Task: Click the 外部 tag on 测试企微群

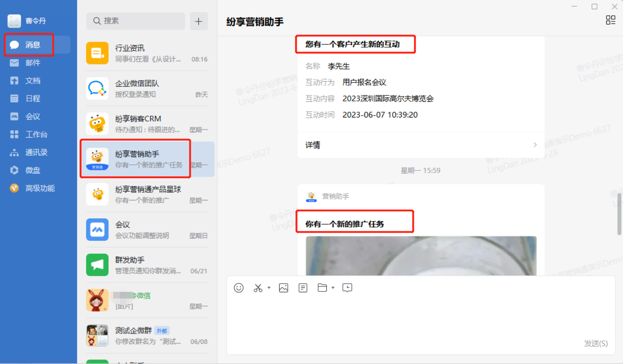Action: [x=162, y=330]
